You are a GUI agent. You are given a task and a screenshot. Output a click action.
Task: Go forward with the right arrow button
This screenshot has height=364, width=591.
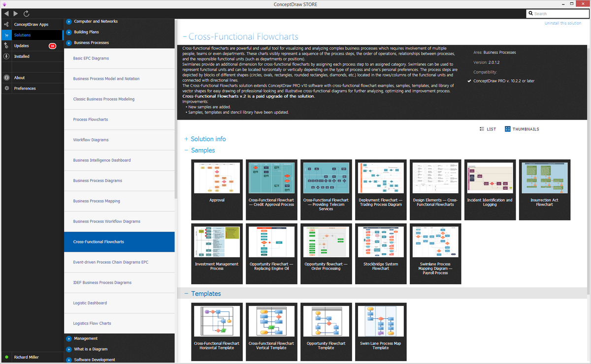pyautogui.click(x=16, y=13)
